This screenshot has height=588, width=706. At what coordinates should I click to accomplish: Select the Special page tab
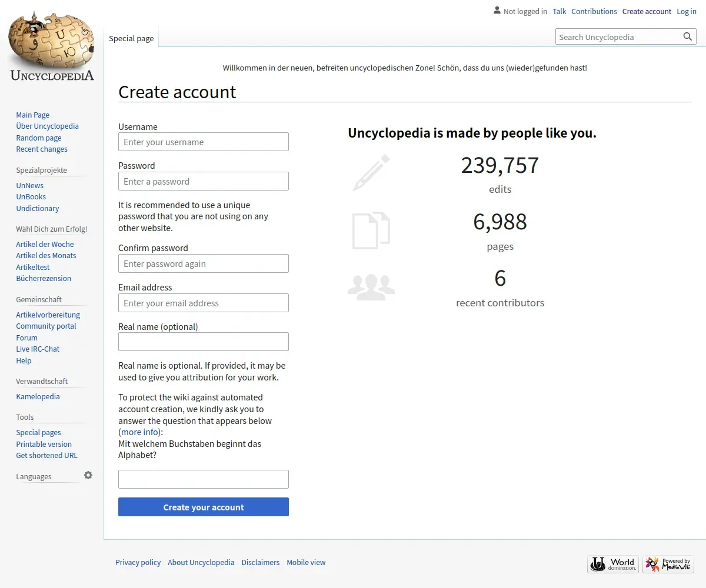coord(131,38)
